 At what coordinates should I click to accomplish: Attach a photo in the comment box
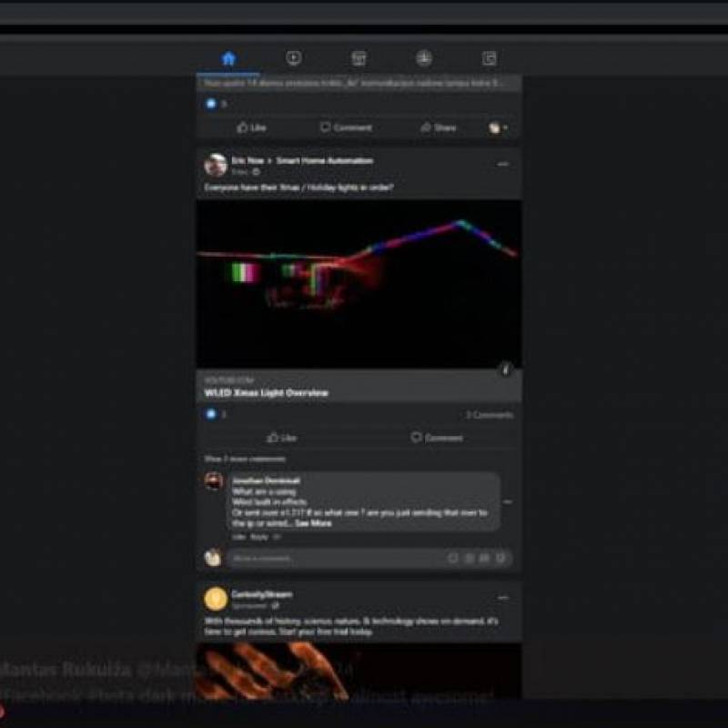469,558
